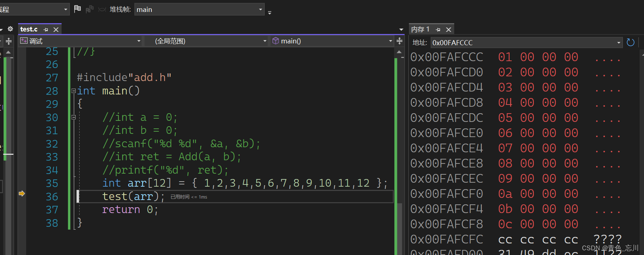Click the byte value 0c in memory

pyautogui.click(x=505, y=224)
